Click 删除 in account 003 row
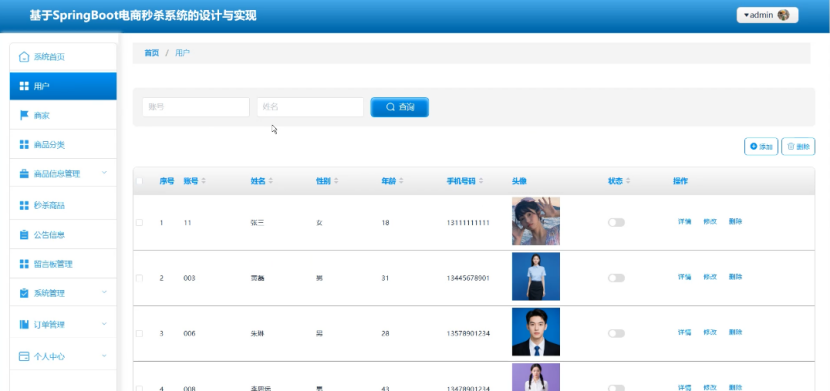The image size is (830, 391). tap(735, 277)
